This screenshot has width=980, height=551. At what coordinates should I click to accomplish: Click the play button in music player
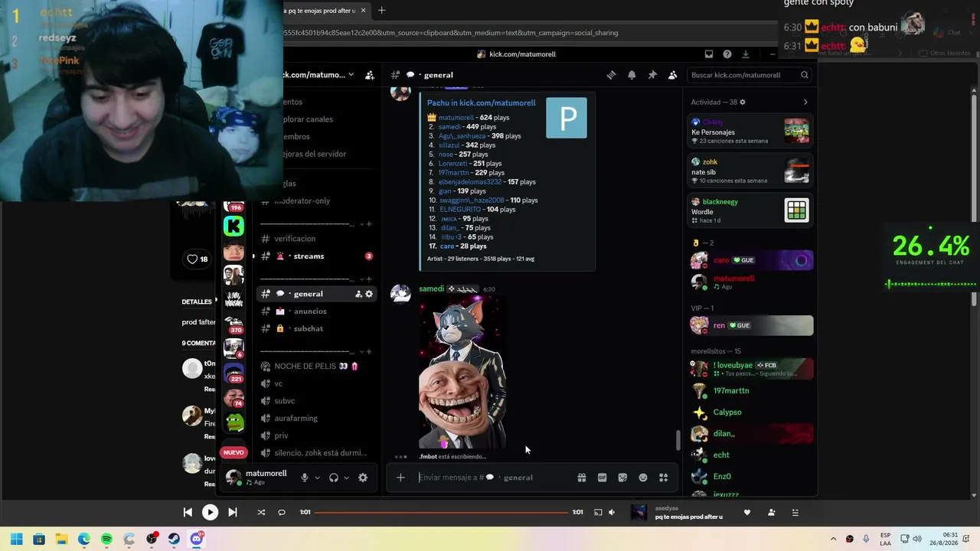pyautogui.click(x=210, y=513)
